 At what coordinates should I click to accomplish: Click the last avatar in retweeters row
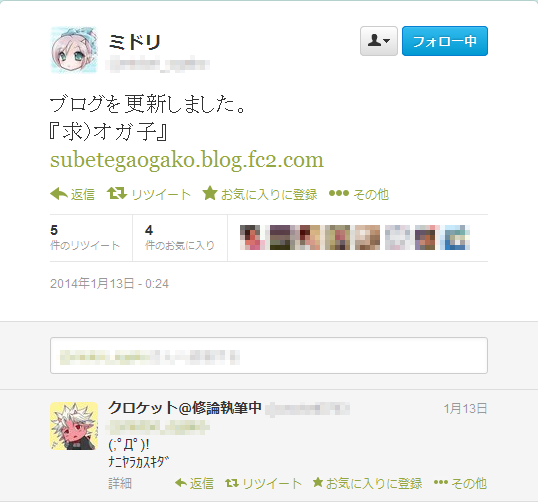click(x=457, y=237)
